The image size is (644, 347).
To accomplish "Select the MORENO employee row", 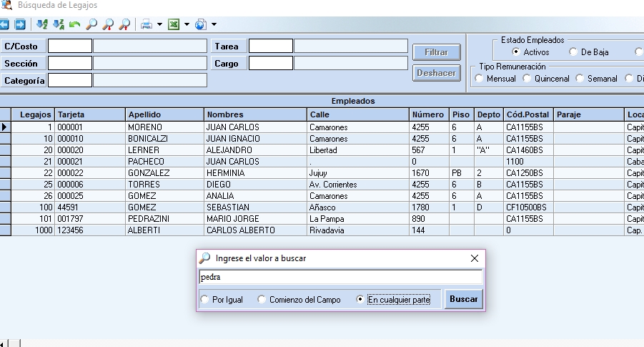I will (322, 127).
